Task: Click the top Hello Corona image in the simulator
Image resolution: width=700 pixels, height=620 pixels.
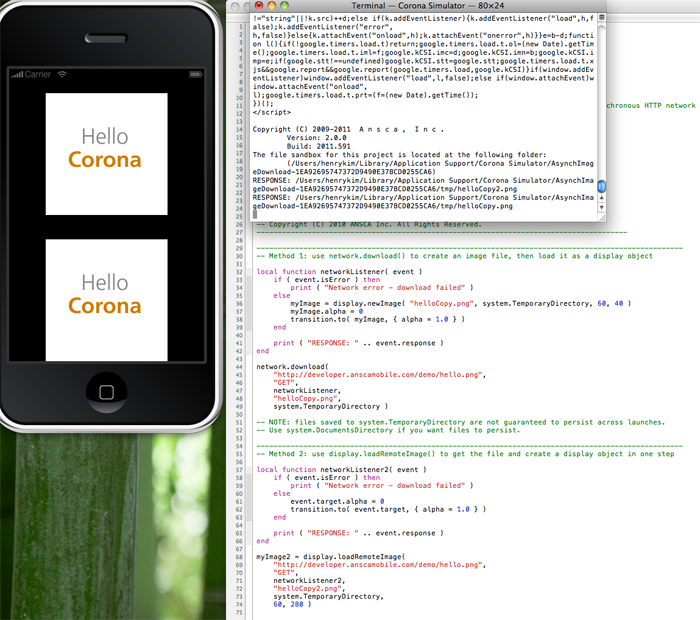Action: tap(106, 154)
